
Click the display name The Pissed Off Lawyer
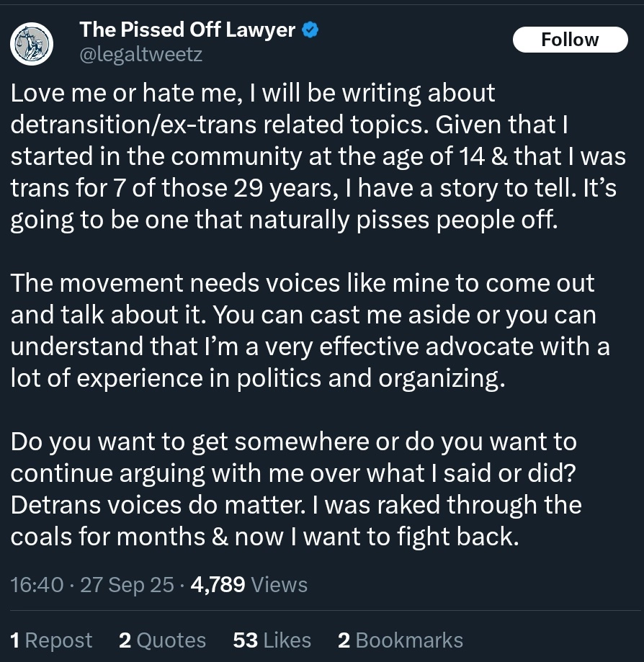coord(187,30)
